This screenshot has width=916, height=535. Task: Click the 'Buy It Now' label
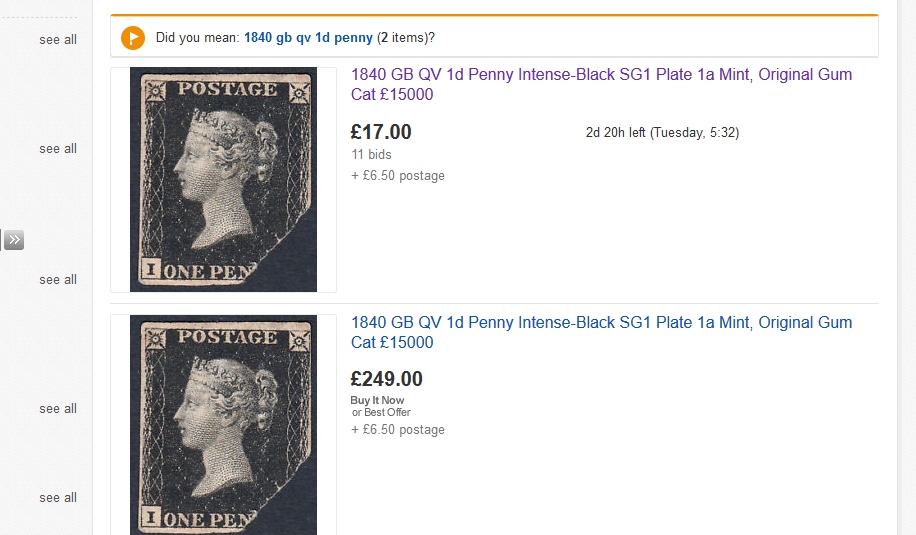[377, 400]
